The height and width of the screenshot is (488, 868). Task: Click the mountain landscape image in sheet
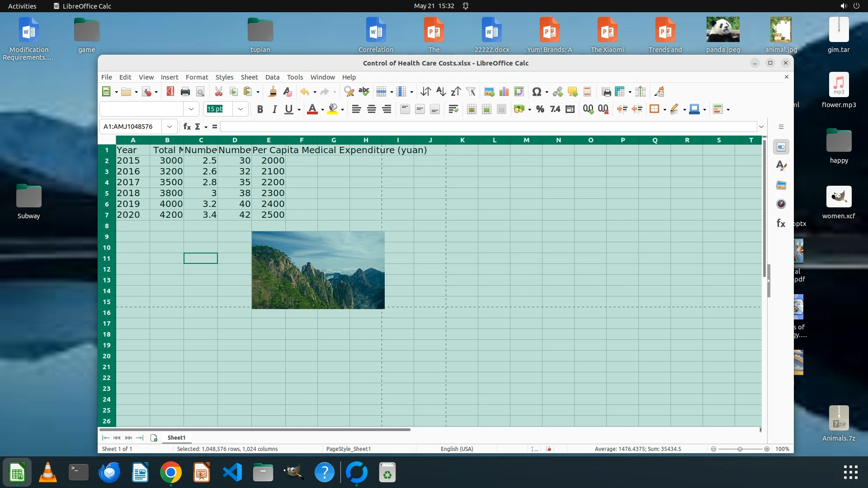point(318,270)
